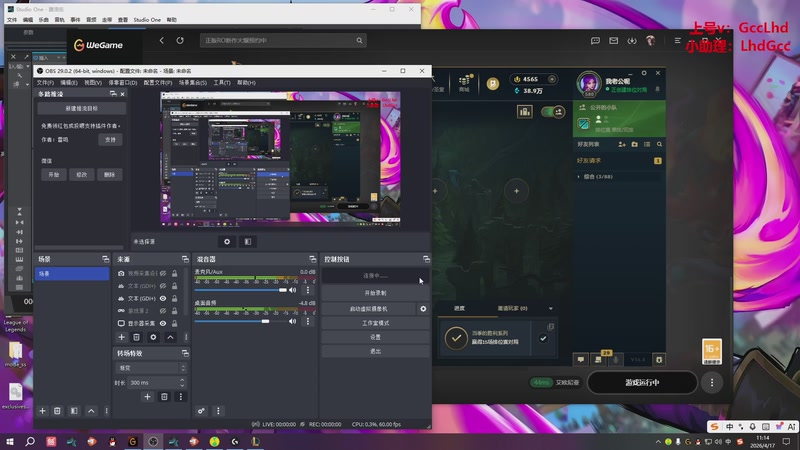Open the 桌面音频 three-dot mixer menu

click(308, 321)
